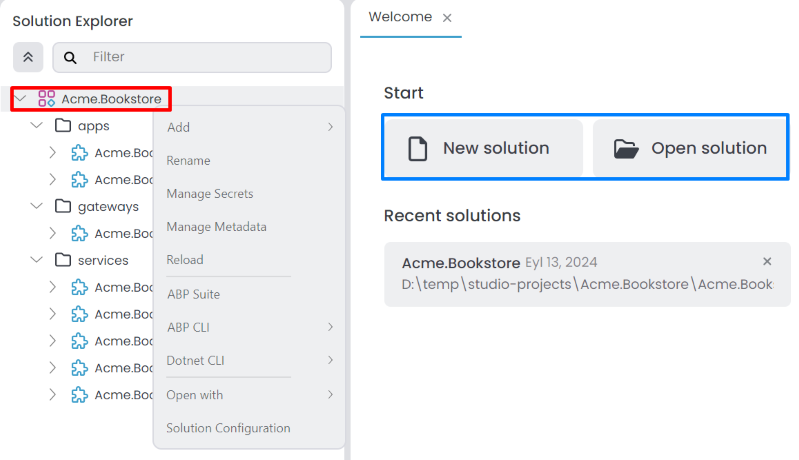Click arrow next to Dotnet CLI
The width and height of the screenshot is (799, 460).
point(330,360)
